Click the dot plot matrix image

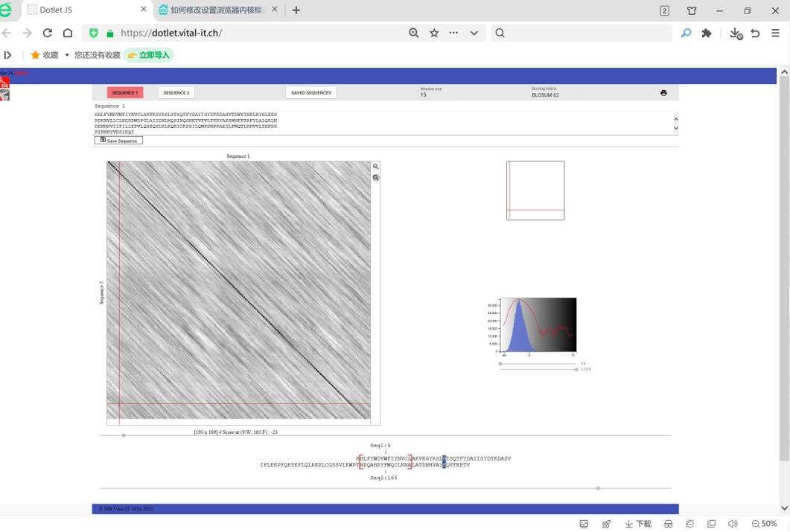pos(238,290)
